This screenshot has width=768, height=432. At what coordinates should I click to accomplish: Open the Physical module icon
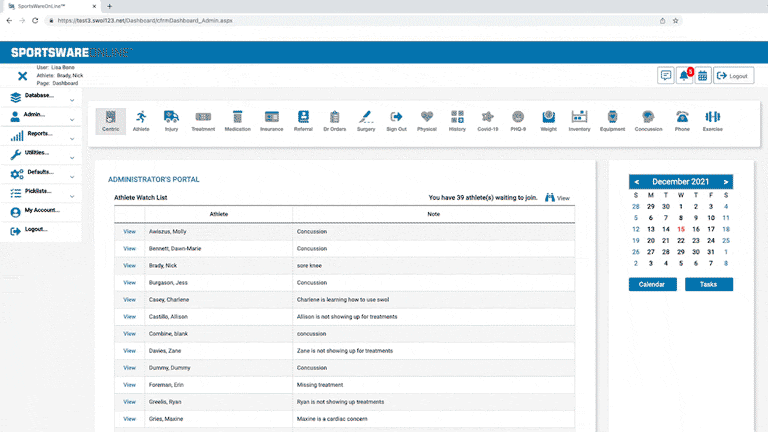click(x=427, y=121)
